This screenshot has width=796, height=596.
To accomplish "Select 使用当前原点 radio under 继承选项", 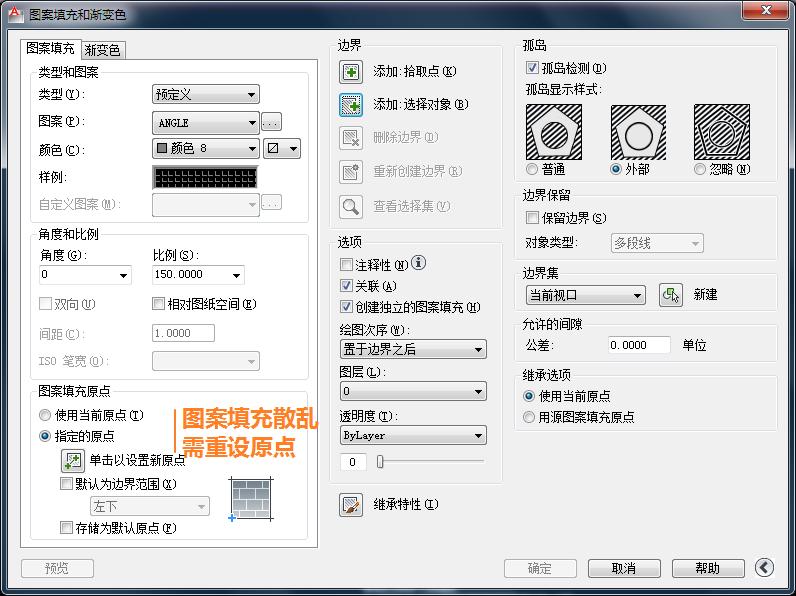I will [x=528, y=396].
